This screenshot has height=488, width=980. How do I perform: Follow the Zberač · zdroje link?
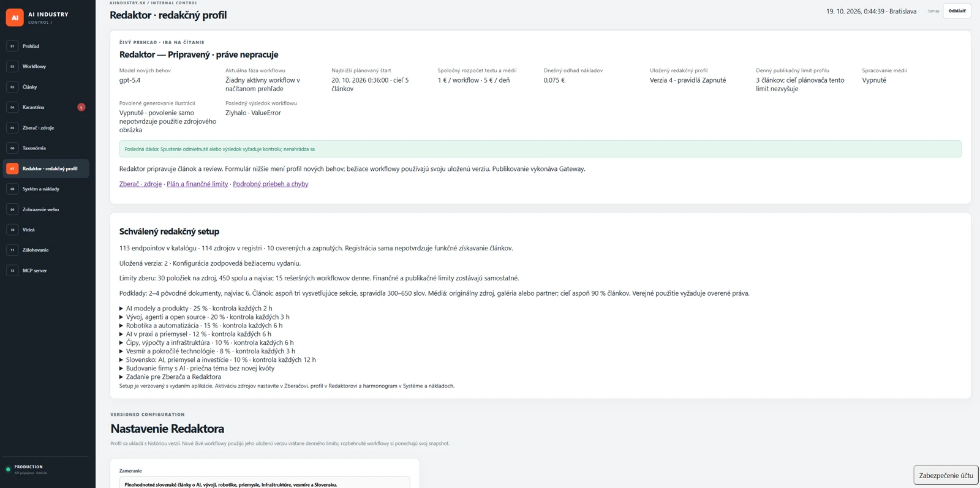(140, 184)
